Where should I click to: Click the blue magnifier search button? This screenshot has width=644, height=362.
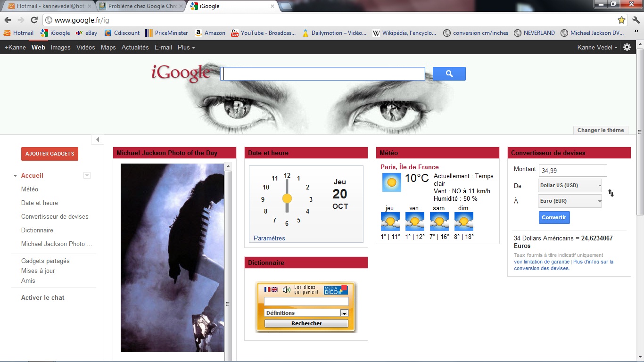449,74
